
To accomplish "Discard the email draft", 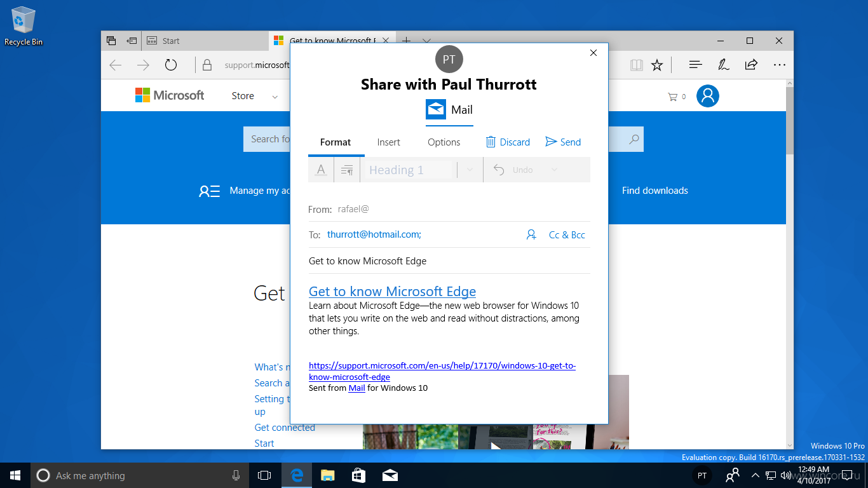I will click(508, 142).
